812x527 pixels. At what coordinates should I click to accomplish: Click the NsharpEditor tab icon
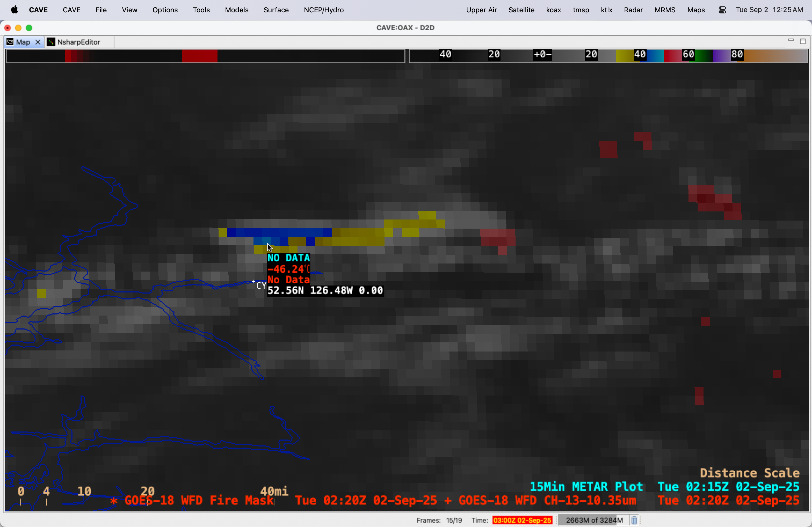click(x=51, y=42)
